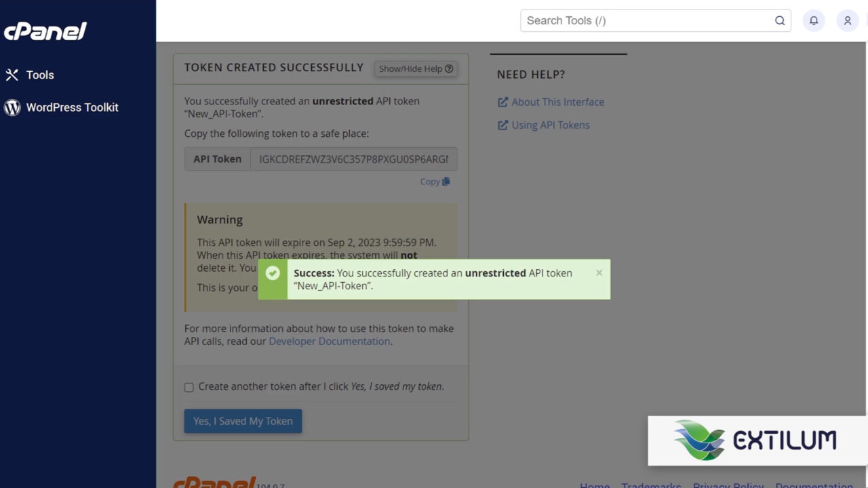This screenshot has height=488, width=868.
Task: Click the Yes, I Saved My Token button
Action: (242, 421)
